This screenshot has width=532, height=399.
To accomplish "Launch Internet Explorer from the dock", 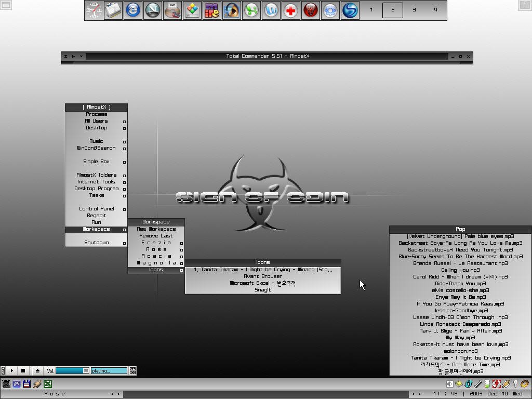I will point(133,10).
